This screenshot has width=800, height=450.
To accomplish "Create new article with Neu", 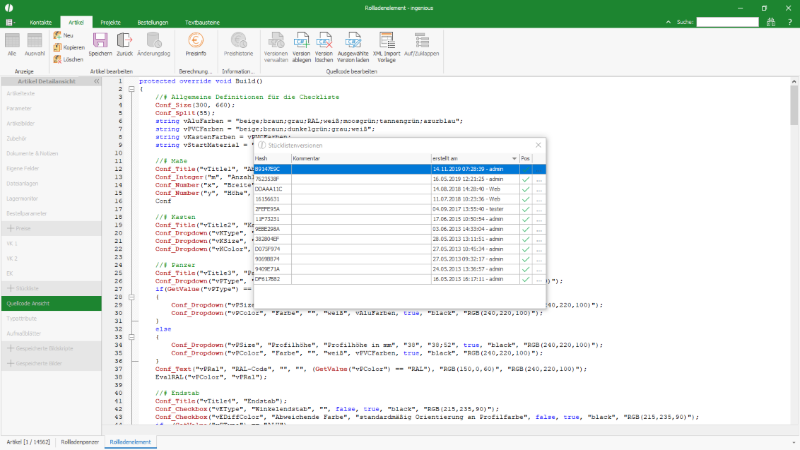I will pyautogui.click(x=64, y=35).
